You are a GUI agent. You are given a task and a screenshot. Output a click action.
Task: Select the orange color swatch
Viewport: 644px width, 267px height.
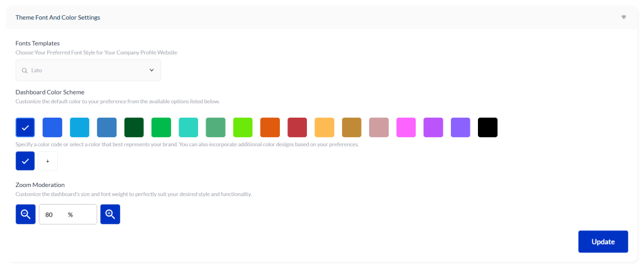pos(270,127)
